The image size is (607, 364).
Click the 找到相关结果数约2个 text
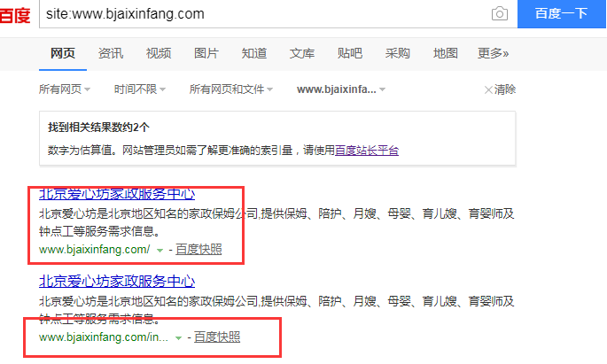click(98, 127)
